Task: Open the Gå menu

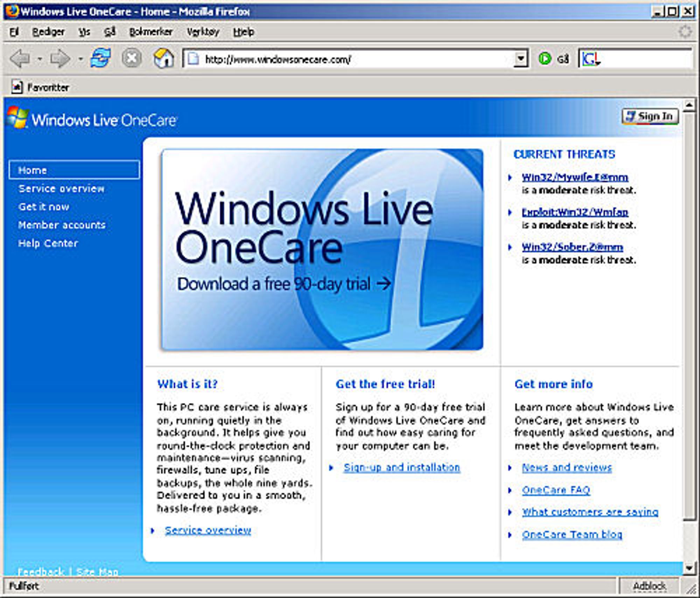Action: pyautogui.click(x=110, y=32)
